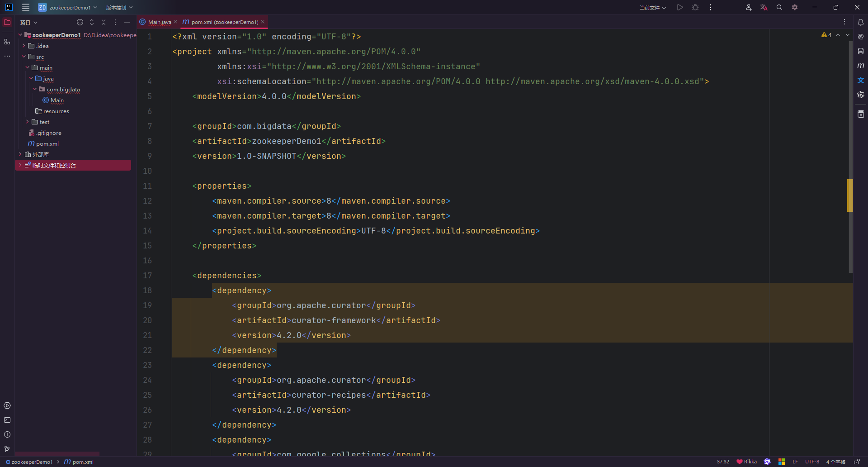Open the 版本控制 dropdown
Image resolution: width=868 pixels, height=467 pixels.
tap(119, 7)
